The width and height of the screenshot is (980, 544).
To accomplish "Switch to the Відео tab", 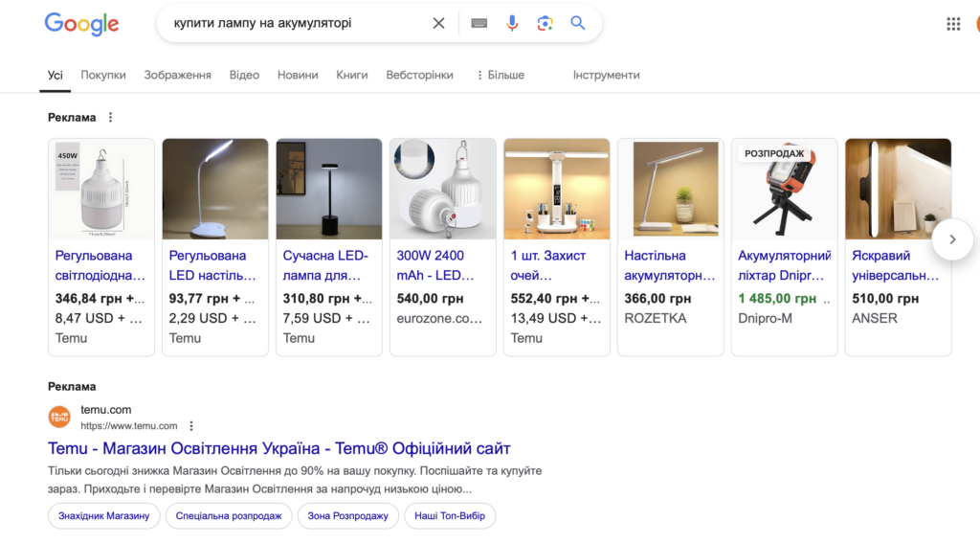I will point(244,75).
